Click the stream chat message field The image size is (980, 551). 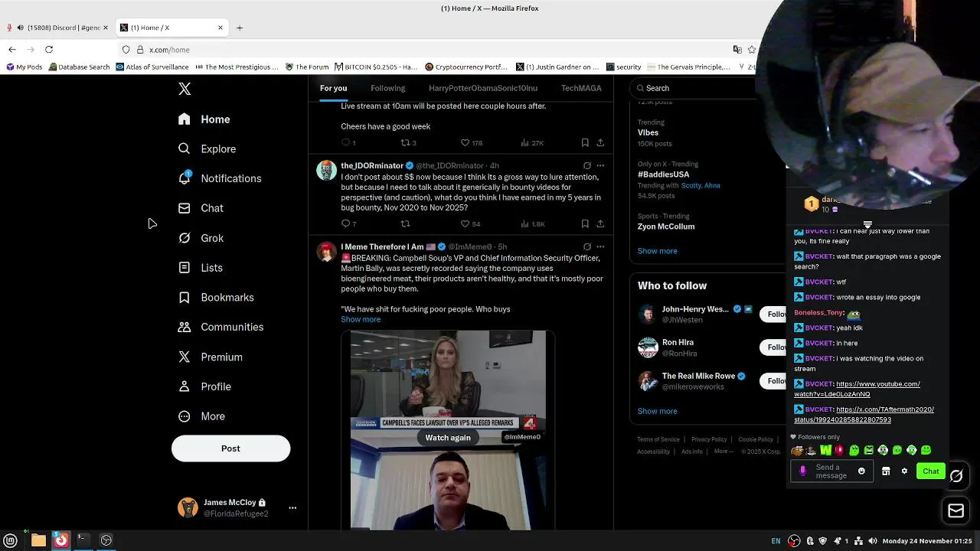831,471
